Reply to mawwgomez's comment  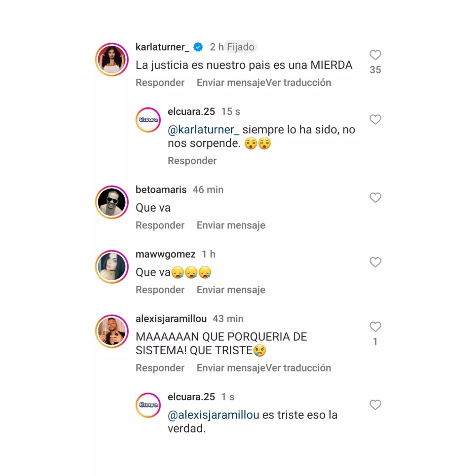160,290
